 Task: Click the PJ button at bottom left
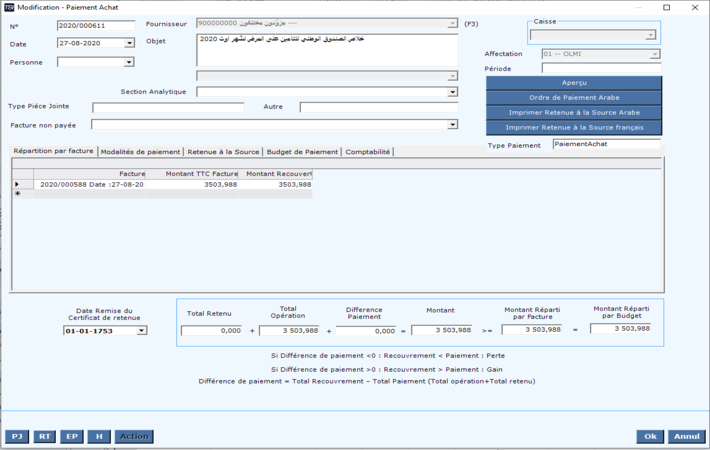point(17,436)
